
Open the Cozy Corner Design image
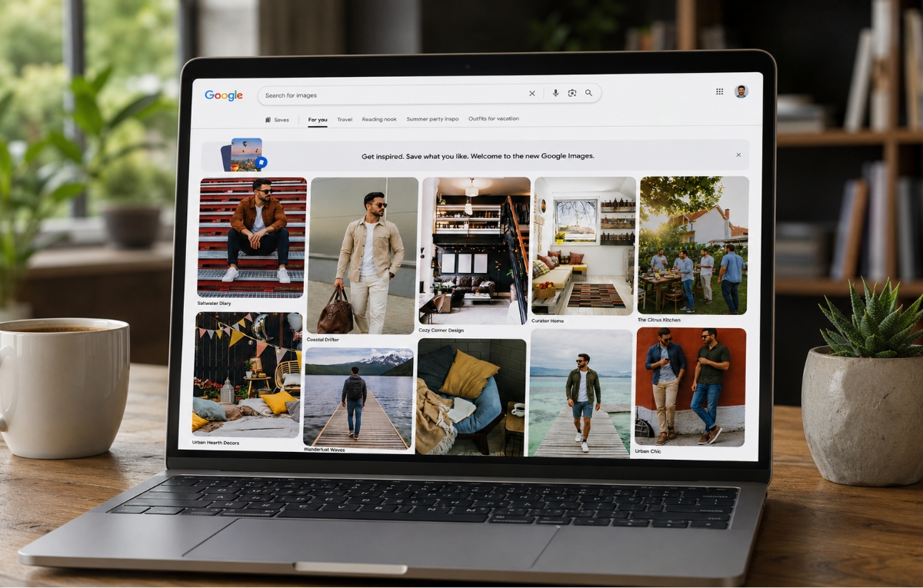[475, 251]
